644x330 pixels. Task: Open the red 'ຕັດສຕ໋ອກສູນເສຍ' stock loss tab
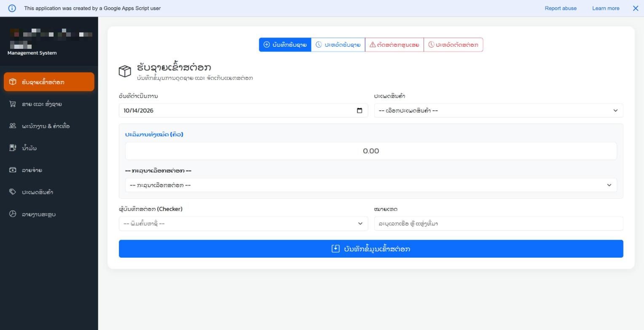pos(394,45)
